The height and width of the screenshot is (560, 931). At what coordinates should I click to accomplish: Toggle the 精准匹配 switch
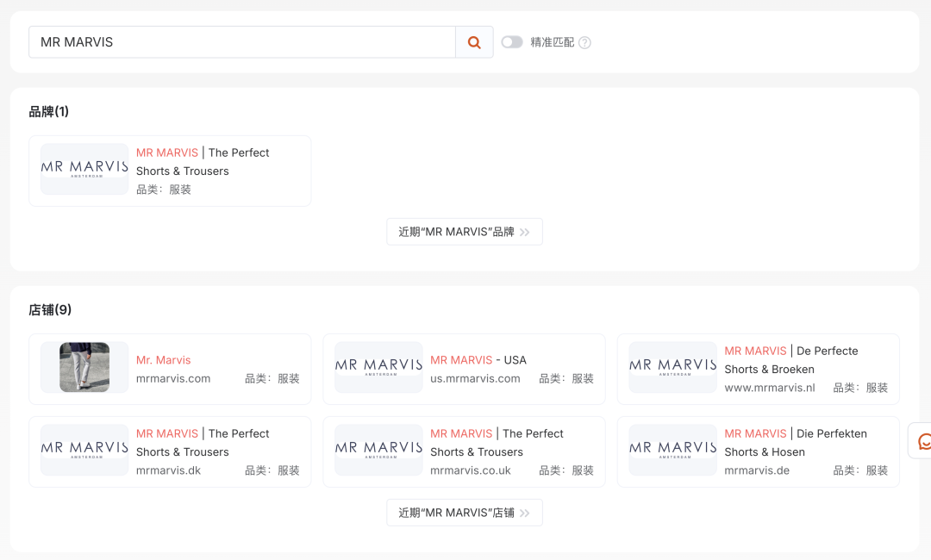pos(512,42)
